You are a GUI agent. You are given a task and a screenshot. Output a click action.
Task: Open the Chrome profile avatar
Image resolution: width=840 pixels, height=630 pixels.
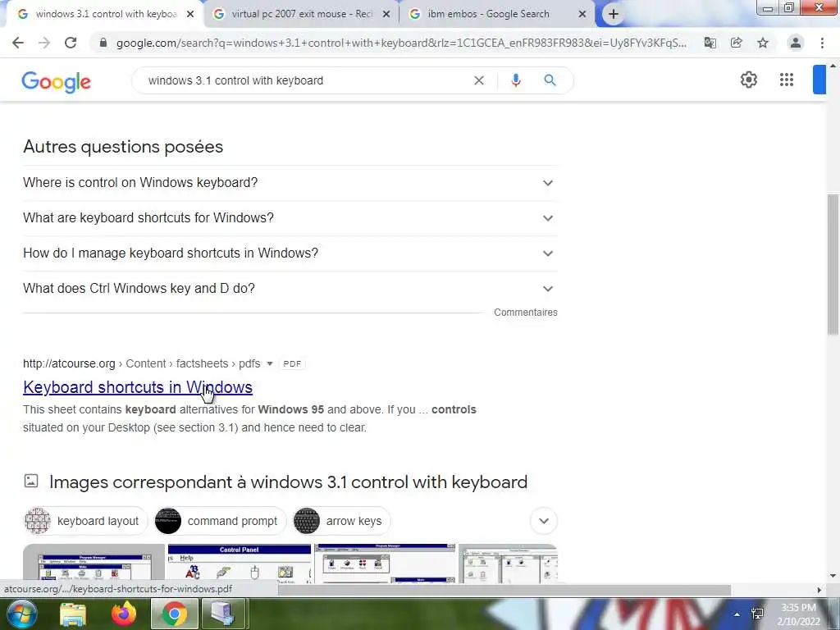pyautogui.click(x=796, y=43)
